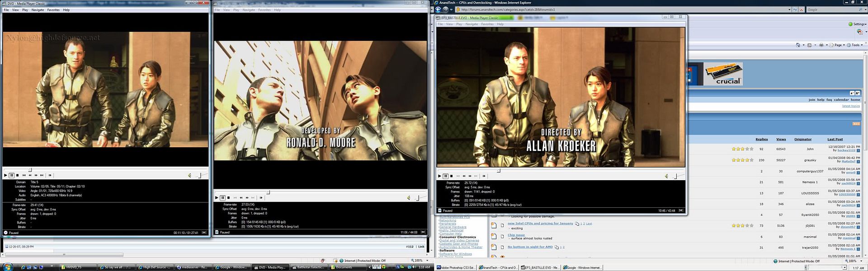Stop playback in DVD Media Player window
The height and width of the screenshot is (271, 868).
[18, 175]
